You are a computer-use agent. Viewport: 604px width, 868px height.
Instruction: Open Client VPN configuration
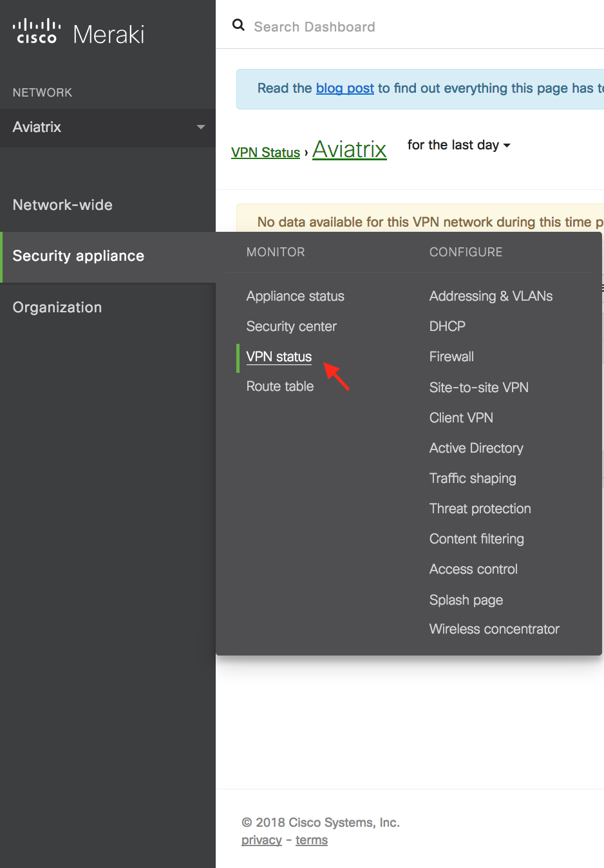pos(461,418)
